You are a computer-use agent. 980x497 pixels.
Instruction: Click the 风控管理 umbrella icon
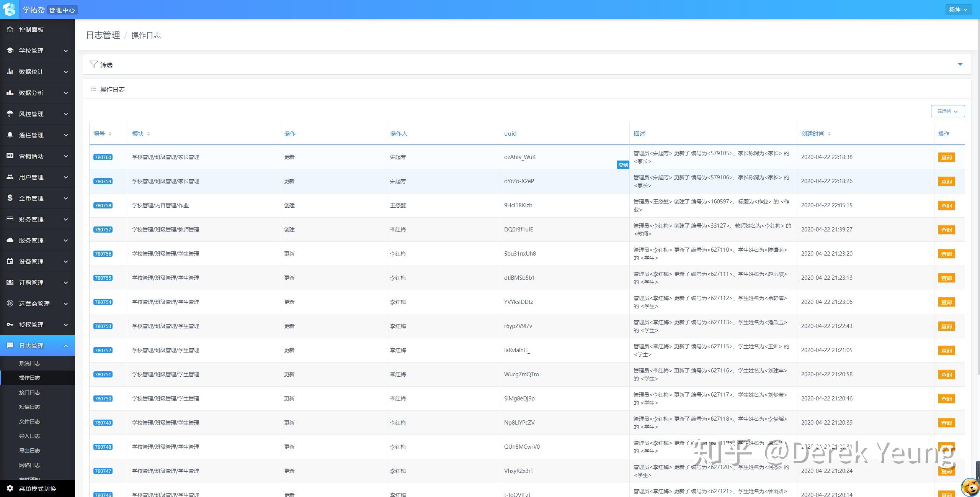(x=10, y=114)
